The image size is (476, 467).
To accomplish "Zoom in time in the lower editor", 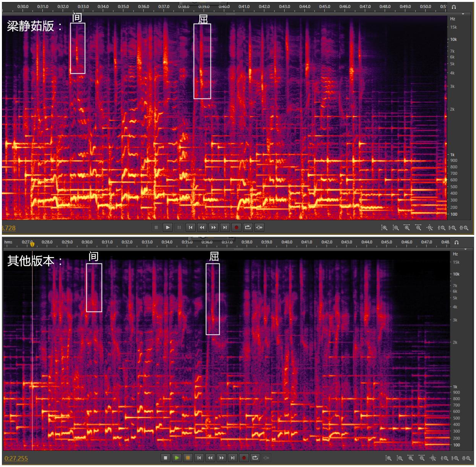I will 411,458.
